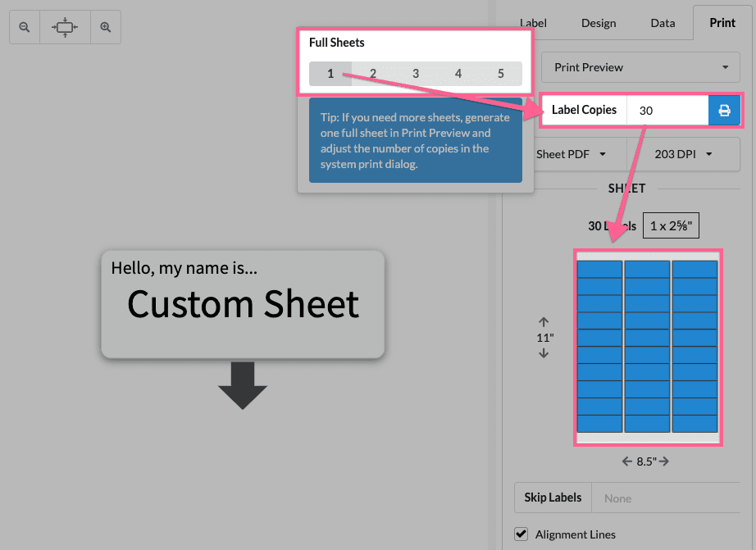Click the 1 x 2⅝" label size box
This screenshot has width=756, height=550.
tap(671, 225)
